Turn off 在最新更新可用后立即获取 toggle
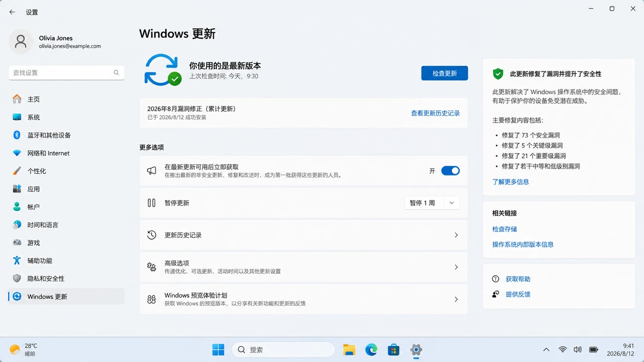 click(x=450, y=171)
